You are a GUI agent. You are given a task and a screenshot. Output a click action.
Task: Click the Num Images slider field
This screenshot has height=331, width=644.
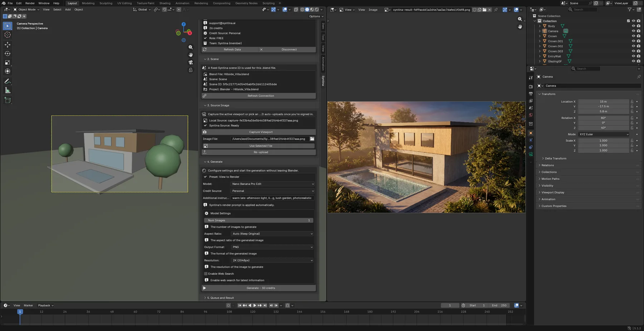tap(259, 220)
